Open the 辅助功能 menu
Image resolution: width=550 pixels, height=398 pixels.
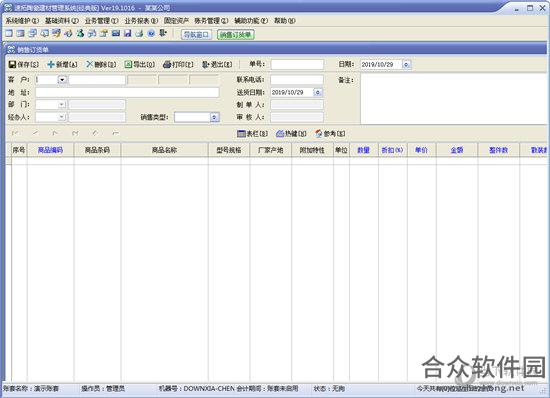251,21
